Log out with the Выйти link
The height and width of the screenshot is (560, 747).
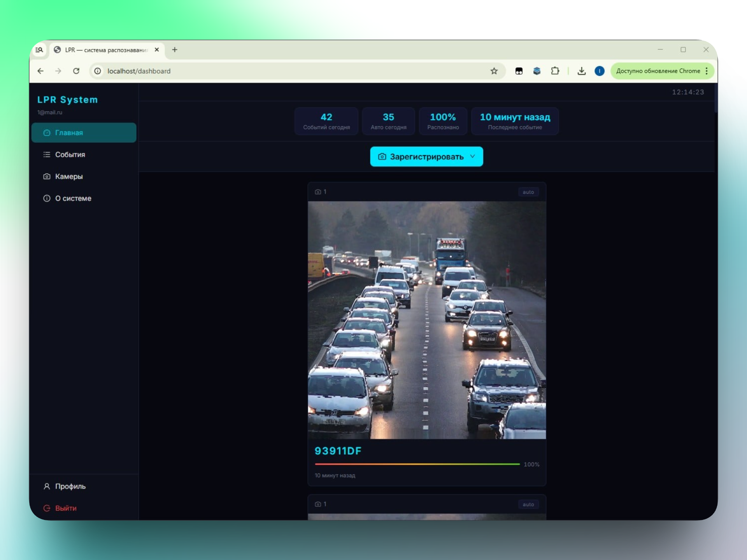84,508
